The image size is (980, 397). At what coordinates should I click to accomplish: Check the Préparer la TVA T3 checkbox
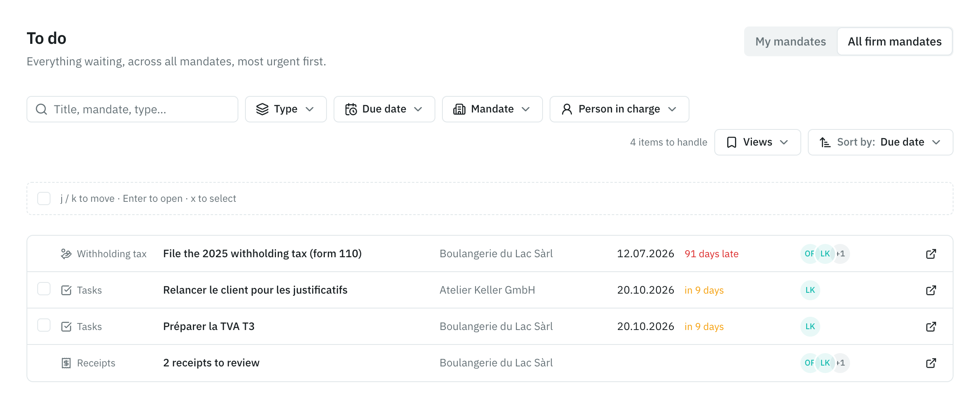click(x=44, y=325)
